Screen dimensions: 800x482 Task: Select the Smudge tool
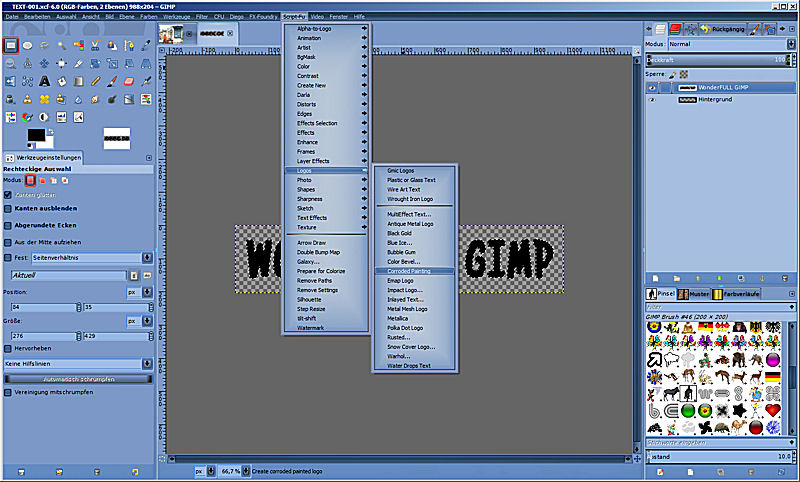pos(95,99)
